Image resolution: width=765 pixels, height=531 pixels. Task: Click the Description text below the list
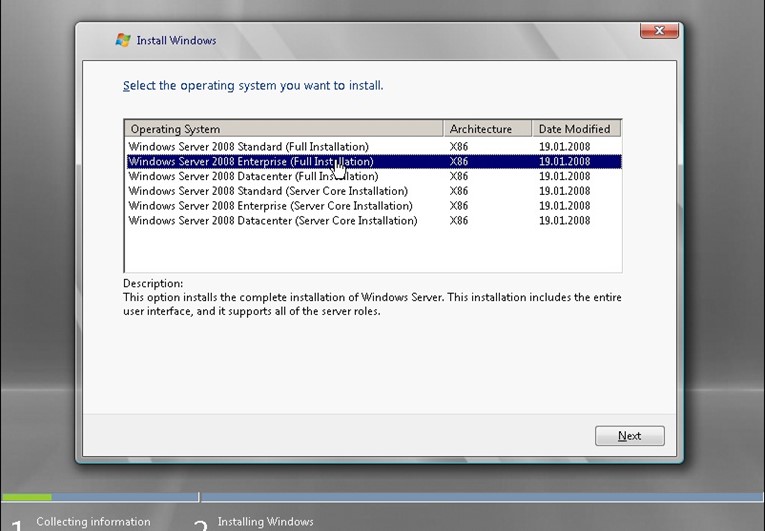click(372, 304)
